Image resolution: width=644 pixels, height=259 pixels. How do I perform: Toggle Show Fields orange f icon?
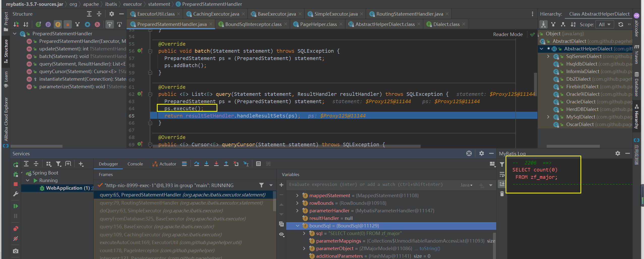(58, 24)
